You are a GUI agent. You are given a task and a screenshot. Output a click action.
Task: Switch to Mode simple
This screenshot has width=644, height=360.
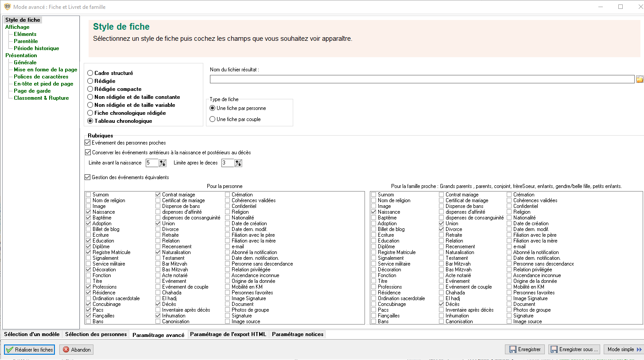(624, 349)
